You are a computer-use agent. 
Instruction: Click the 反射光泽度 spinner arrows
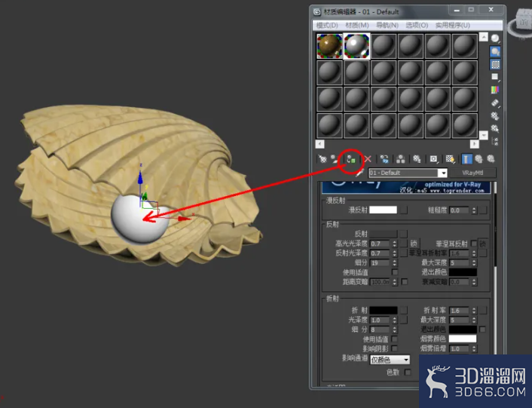(394, 253)
